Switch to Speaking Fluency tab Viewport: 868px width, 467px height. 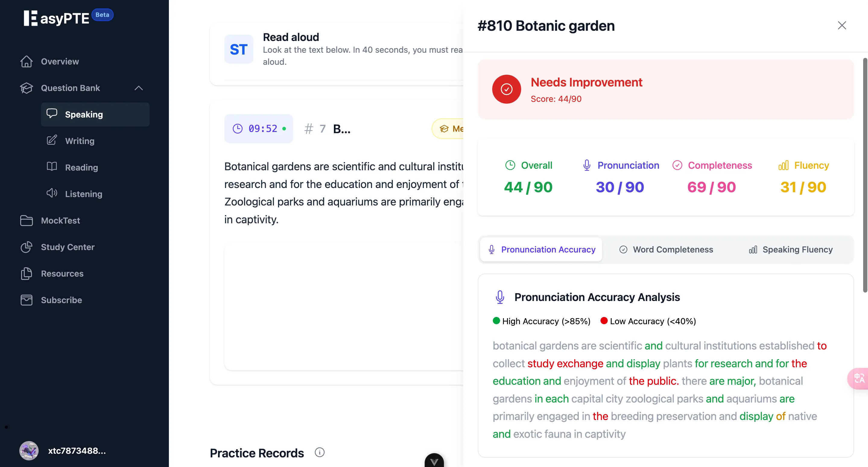[x=790, y=249]
